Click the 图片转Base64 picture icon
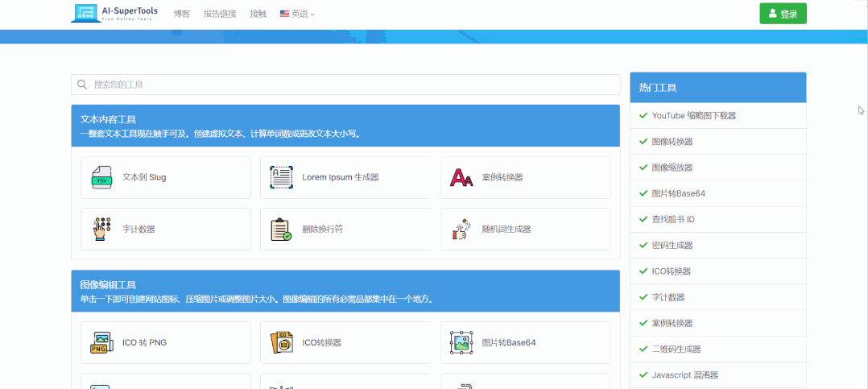This screenshot has width=868, height=389. [461, 342]
